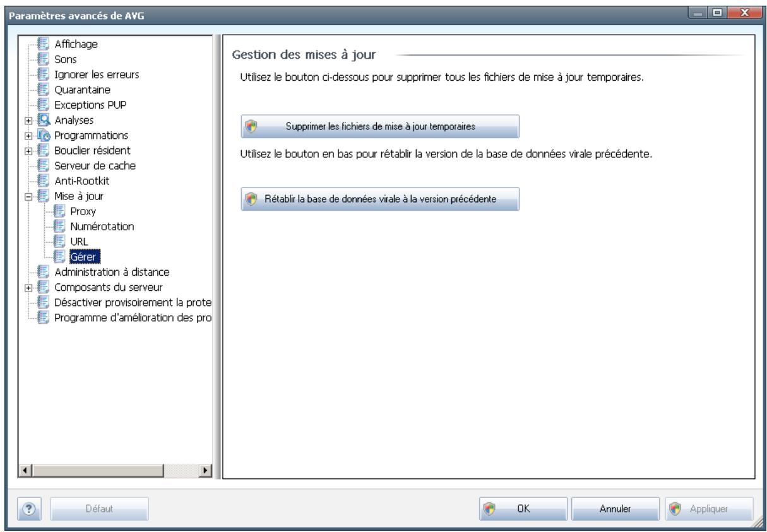Click the tree's horizontal scrollbar thumb
The image size is (767, 532).
click(97, 471)
